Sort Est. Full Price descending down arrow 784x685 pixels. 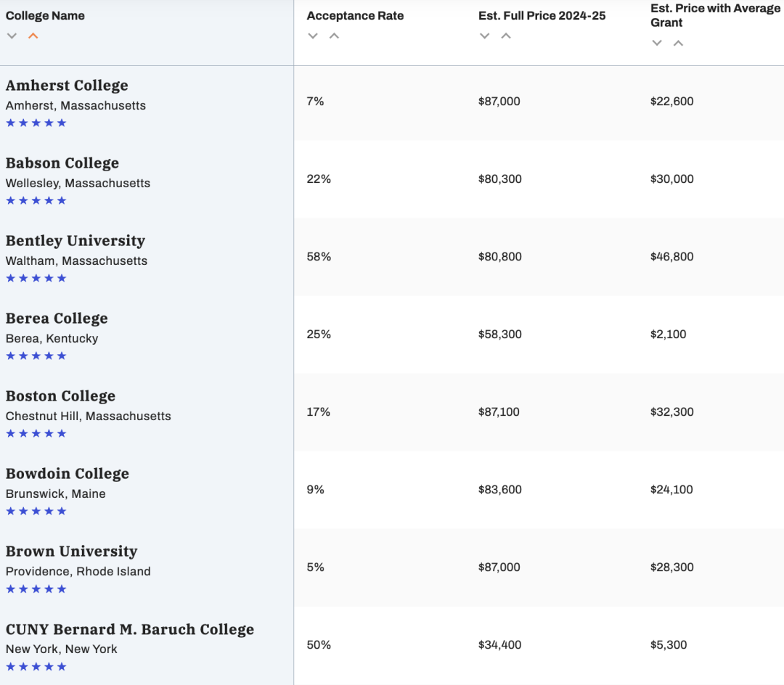click(x=484, y=36)
